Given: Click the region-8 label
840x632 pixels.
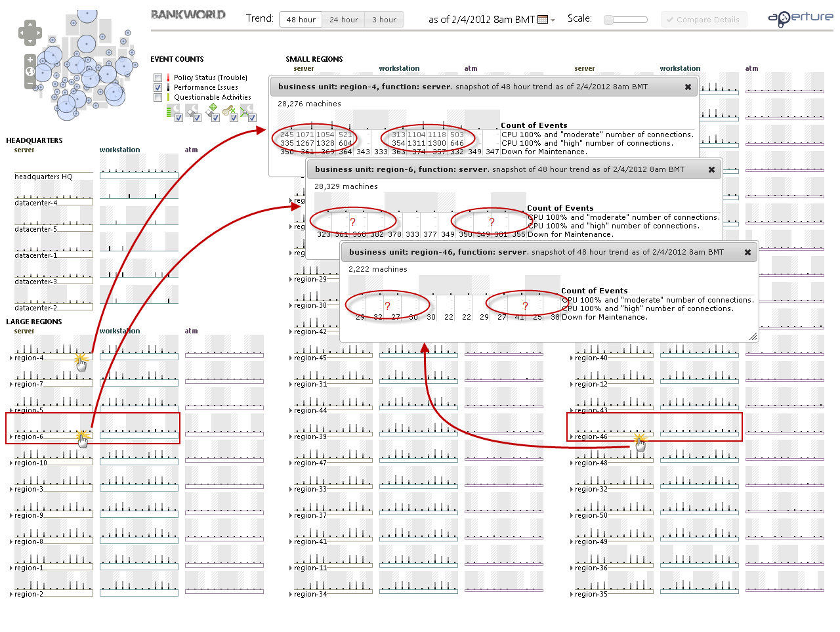Looking at the screenshot, I should point(29,542).
